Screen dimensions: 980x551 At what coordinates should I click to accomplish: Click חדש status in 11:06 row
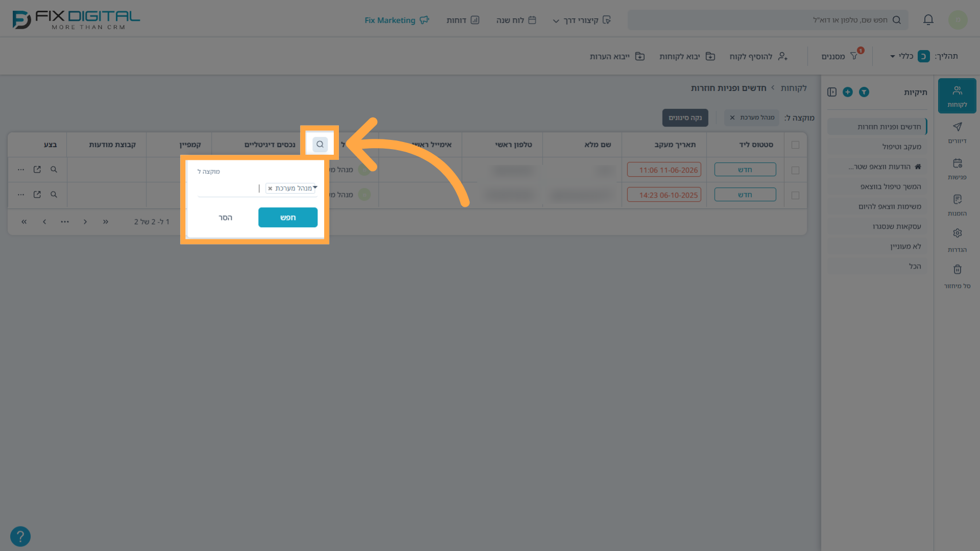745,170
